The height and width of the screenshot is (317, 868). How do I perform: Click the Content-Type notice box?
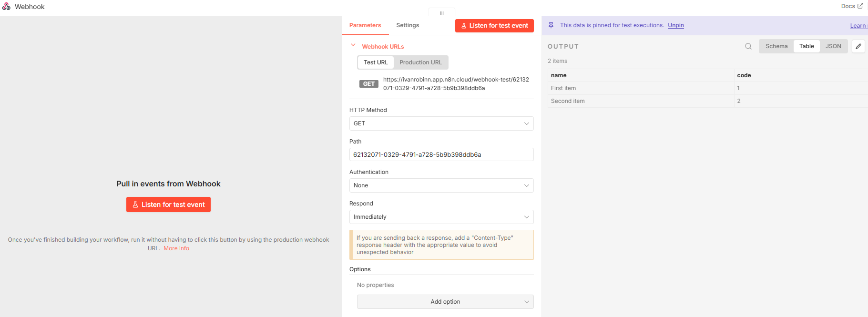coord(441,245)
